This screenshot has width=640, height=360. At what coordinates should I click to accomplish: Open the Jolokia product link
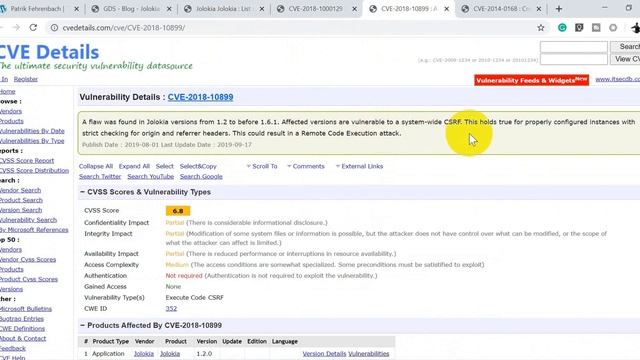170,353
